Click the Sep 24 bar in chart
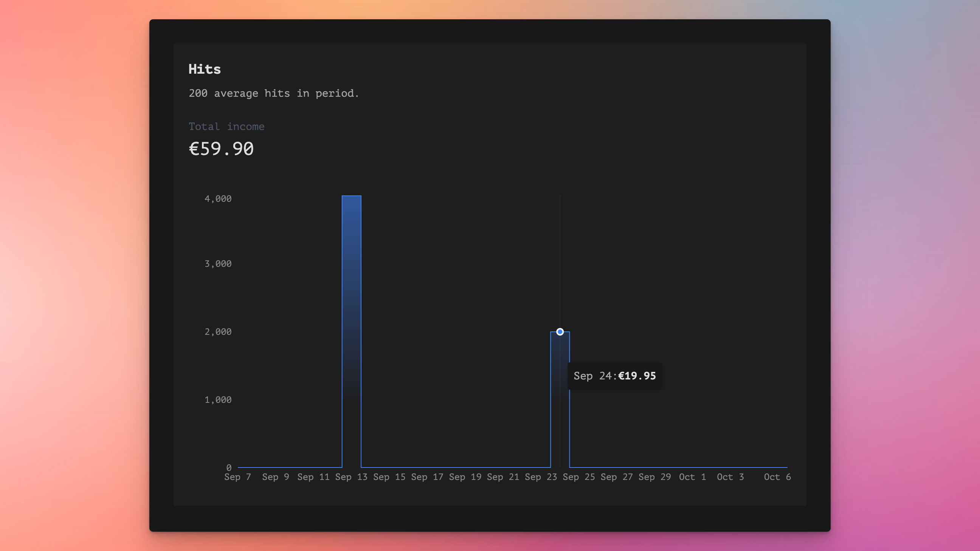The height and width of the screenshot is (551, 980). pos(560,399)
